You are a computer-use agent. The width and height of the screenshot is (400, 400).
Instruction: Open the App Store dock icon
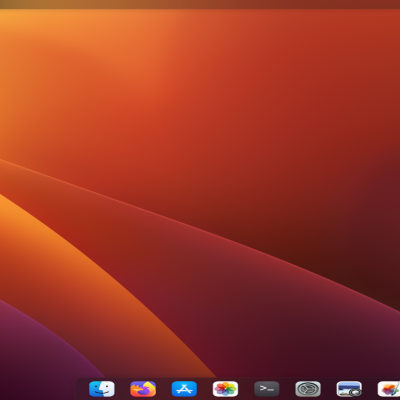point(184,389)
